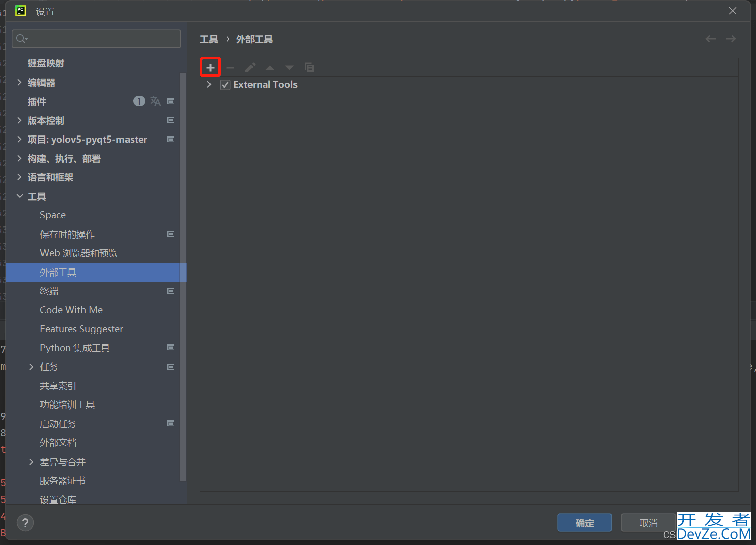Open 共享索引 settings
The height and width of the screenshot is (545, 756).
point(58,386)
